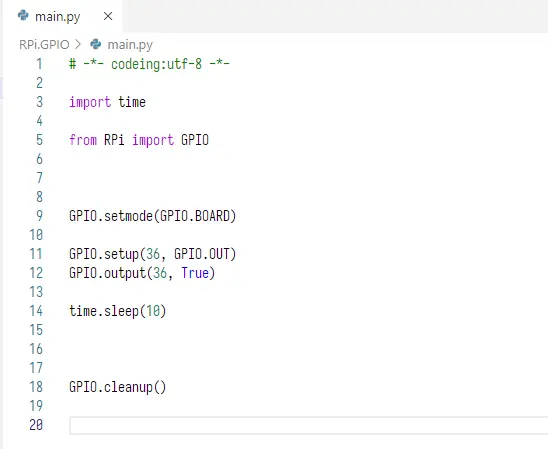Click the import keyword on line 3

click(x=90, y=102)
